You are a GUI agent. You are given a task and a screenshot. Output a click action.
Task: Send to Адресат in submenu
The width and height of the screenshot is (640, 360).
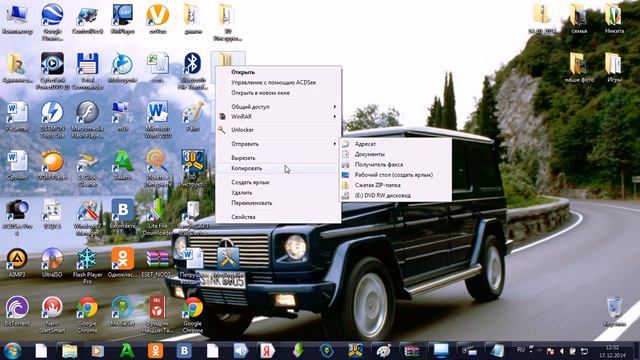coord(396,144)
